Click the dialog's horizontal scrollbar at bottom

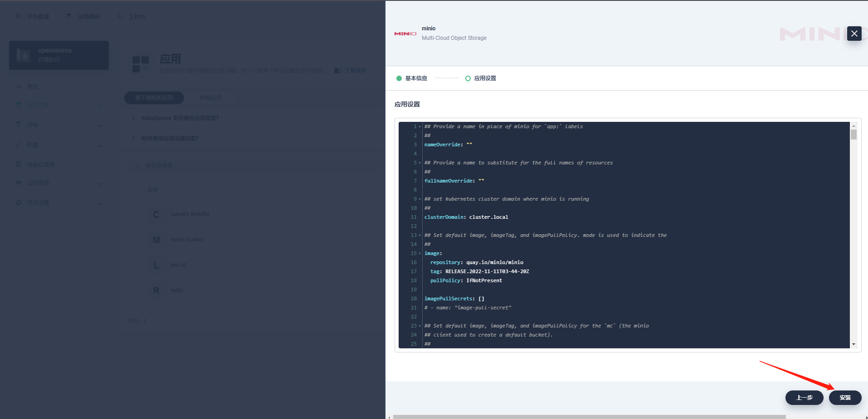pos(589,417)
